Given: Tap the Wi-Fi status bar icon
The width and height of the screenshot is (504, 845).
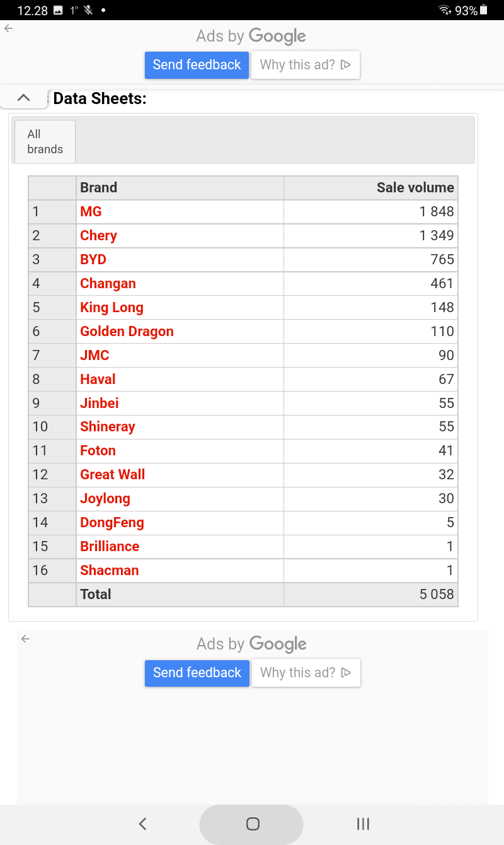Looking at the screenshot, I should 445,10.
